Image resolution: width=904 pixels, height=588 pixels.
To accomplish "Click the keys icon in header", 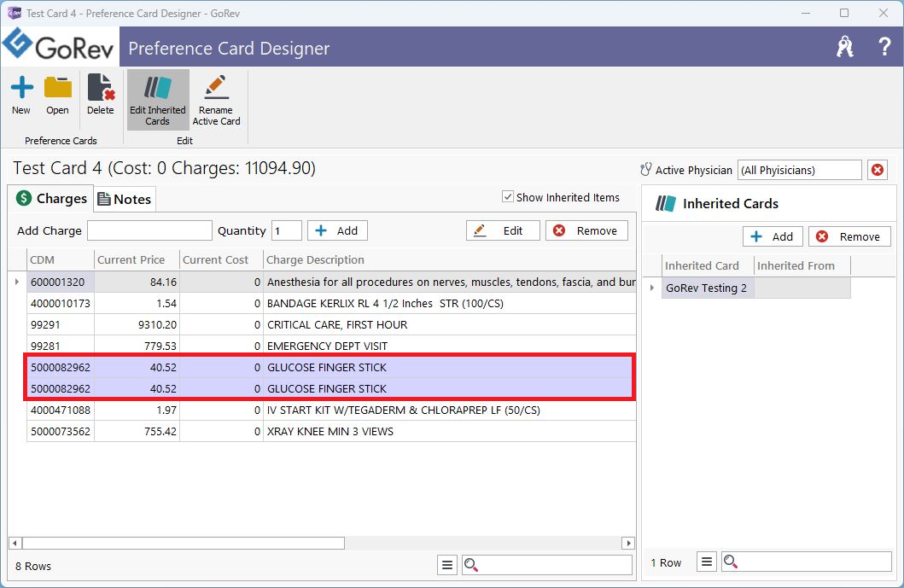I will [845, 47].
